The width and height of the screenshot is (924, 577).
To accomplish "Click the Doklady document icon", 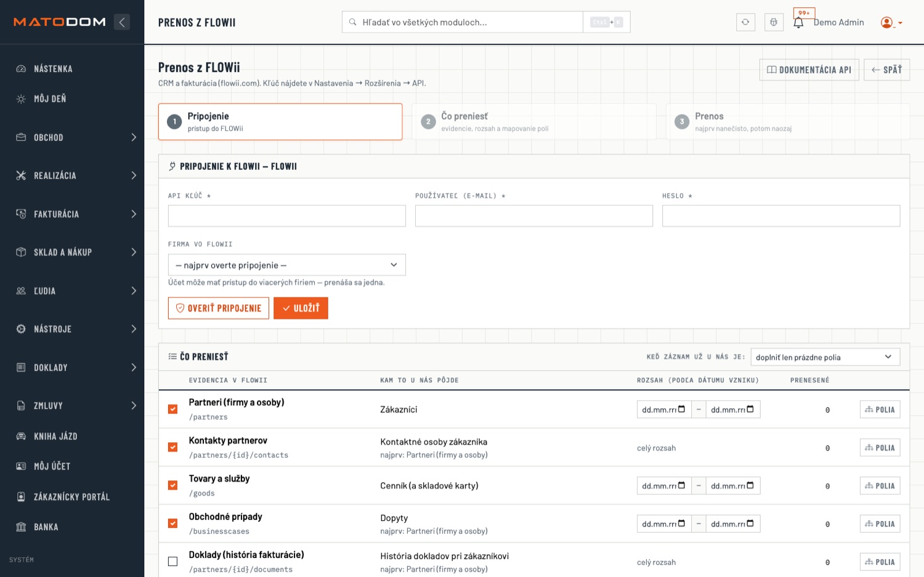I will (x=21, y=368).
